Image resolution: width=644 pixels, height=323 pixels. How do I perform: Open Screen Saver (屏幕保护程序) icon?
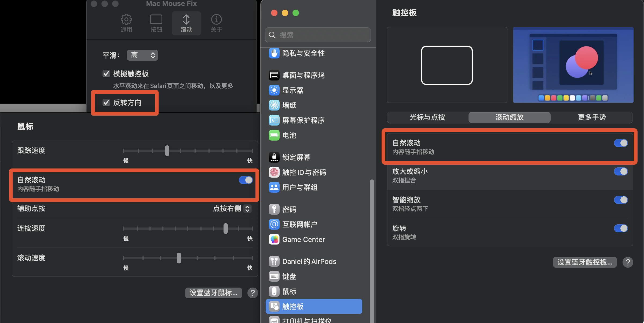274,120
